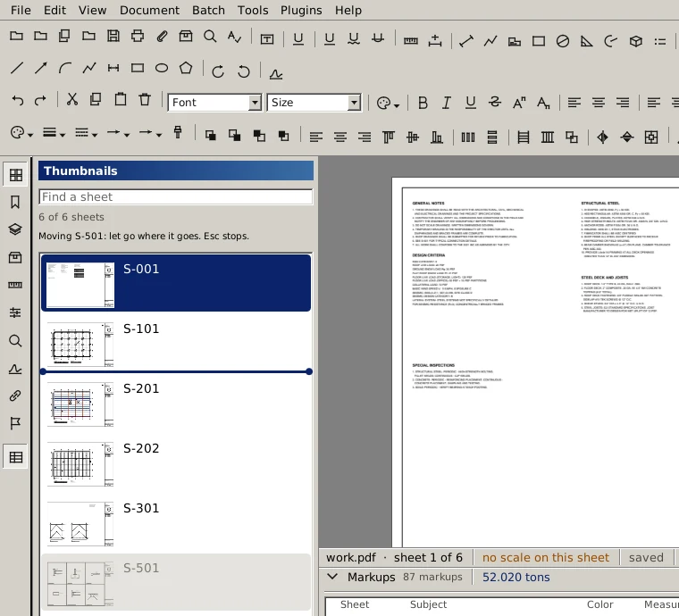The image size is (679, 616).
Task: Click the paperclip attachment icon
Action: tap(162, 36)
